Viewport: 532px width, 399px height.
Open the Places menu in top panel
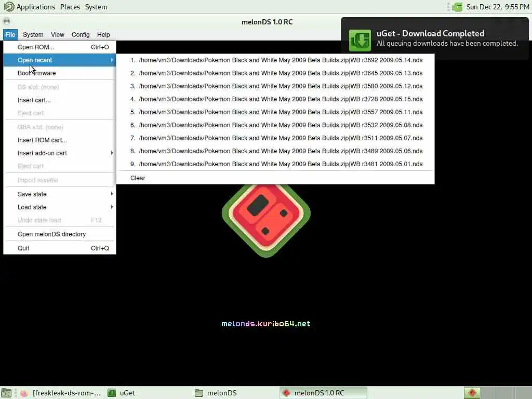click(x=70, y=7)
